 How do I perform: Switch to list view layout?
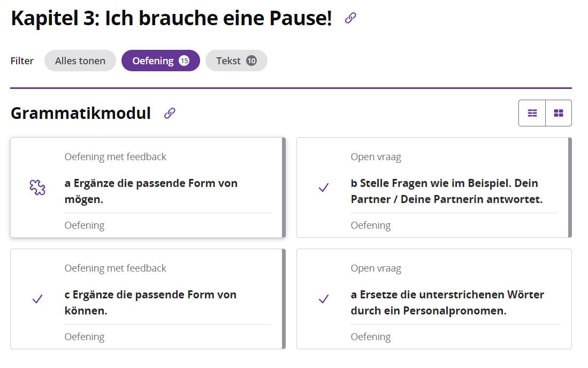[x=532, y=113]
